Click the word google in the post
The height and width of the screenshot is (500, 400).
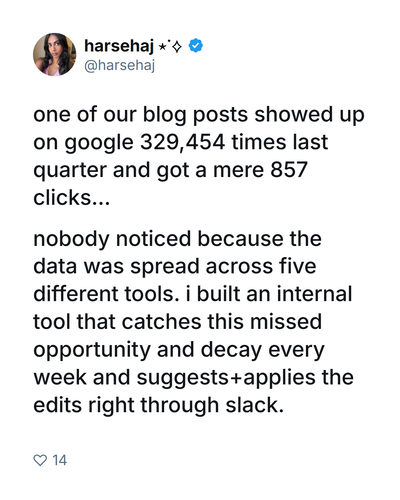[99, 144]
